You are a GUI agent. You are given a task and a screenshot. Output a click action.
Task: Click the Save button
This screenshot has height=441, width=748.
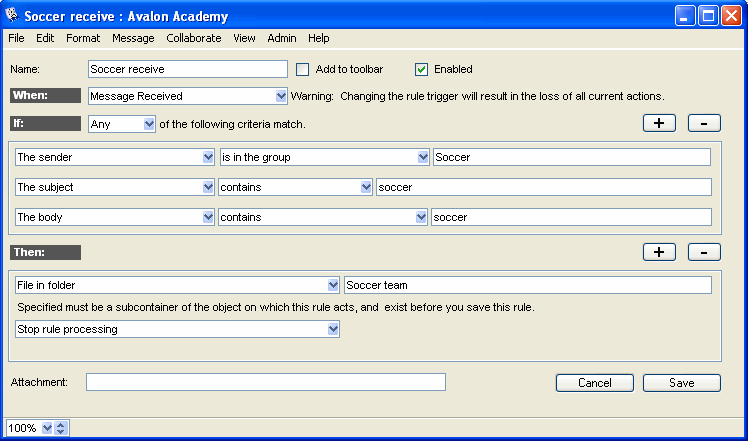(x=682, y=383)
